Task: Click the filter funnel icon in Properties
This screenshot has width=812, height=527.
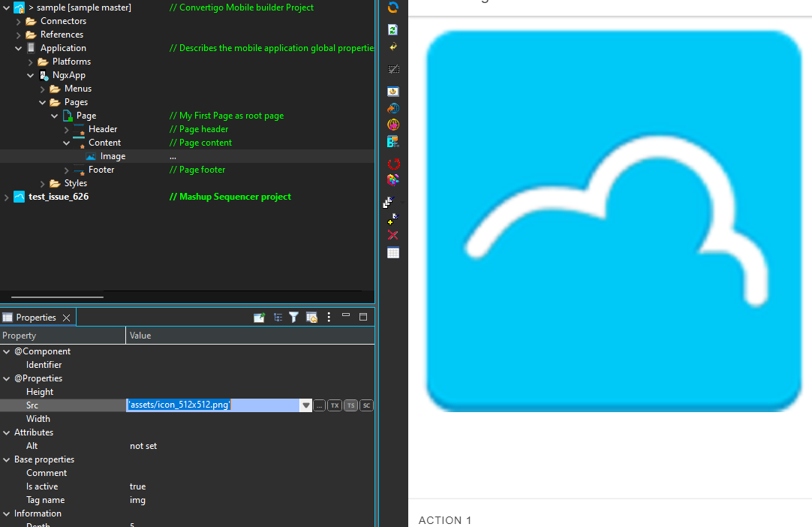Action: click(294, 318)
